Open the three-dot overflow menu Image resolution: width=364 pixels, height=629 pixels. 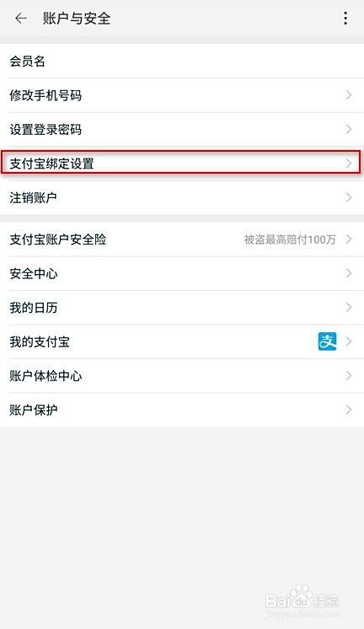pos(345,18)
